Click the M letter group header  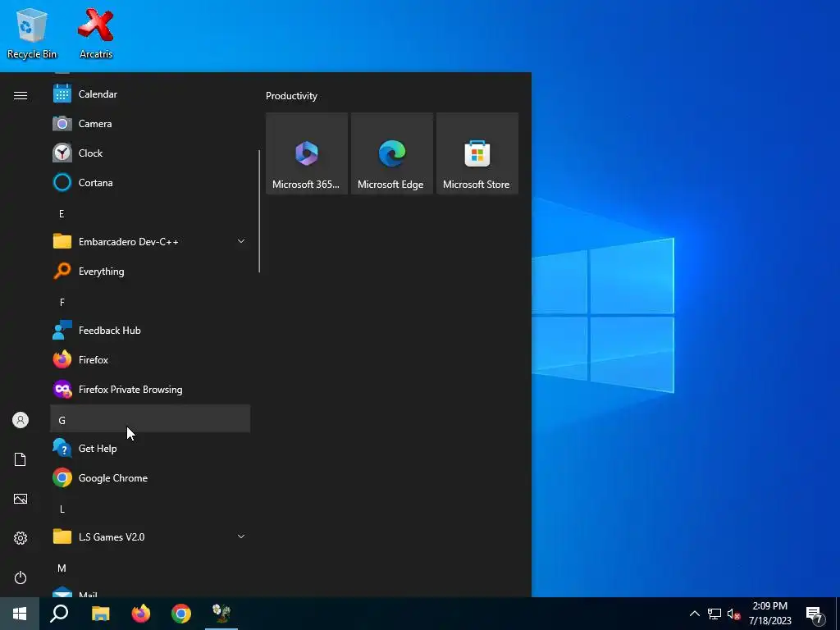pyautogui.click(x=150, y=568)
